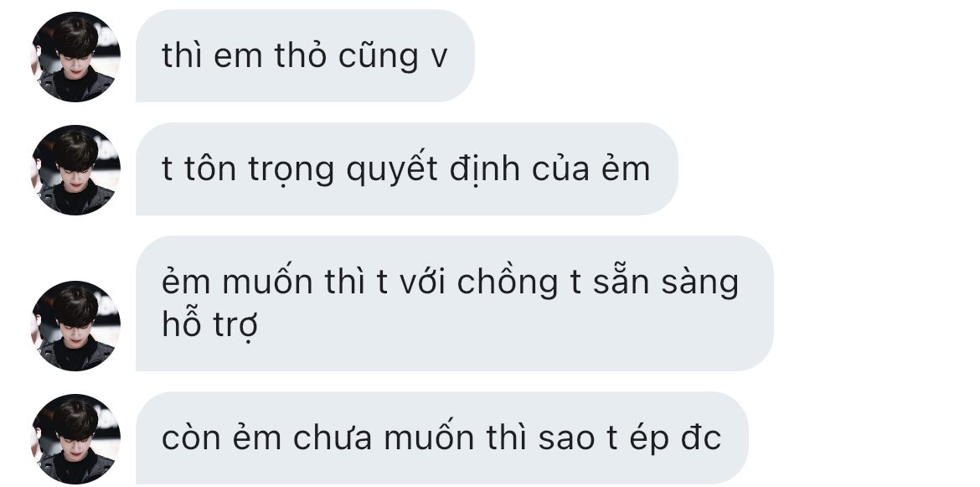Screen dimensions: 980x487
Task: Click the word "định" in the second message
Action: [x=484, y=169]
